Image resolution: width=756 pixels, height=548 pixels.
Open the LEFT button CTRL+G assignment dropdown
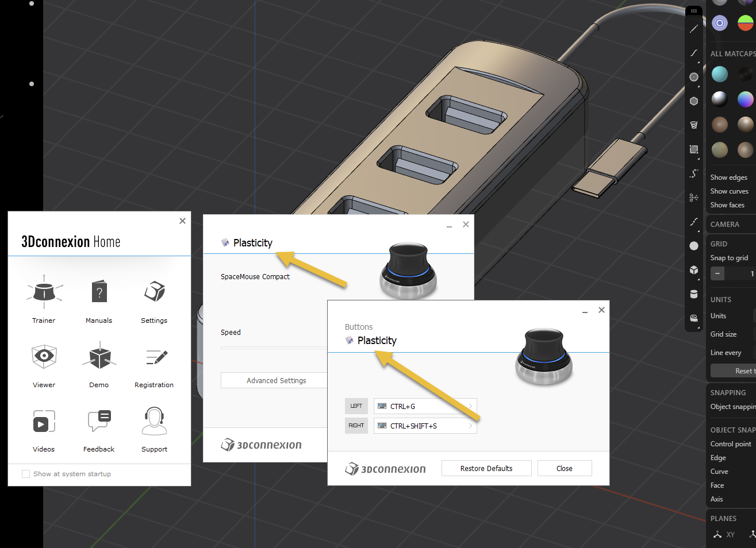(x=425, y=406)
